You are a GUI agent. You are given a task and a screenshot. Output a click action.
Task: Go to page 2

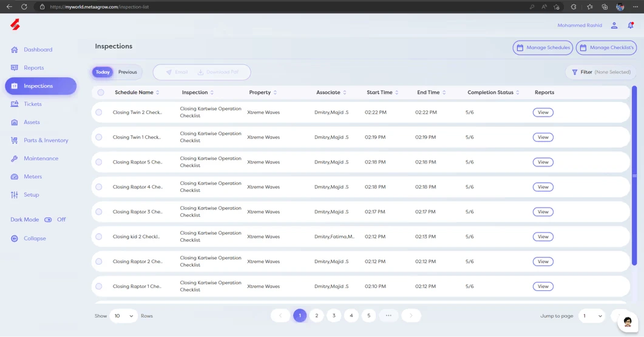[317, 316]
